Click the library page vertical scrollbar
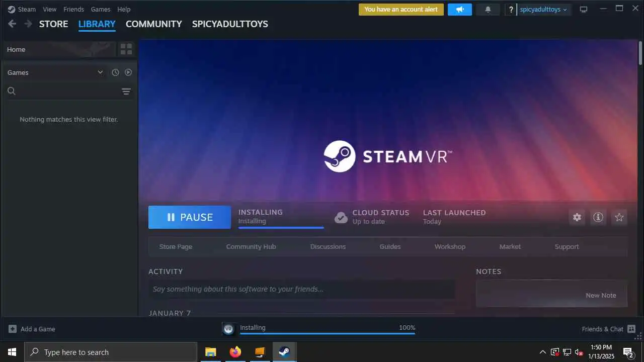The image size is (644, 362). 640,52
